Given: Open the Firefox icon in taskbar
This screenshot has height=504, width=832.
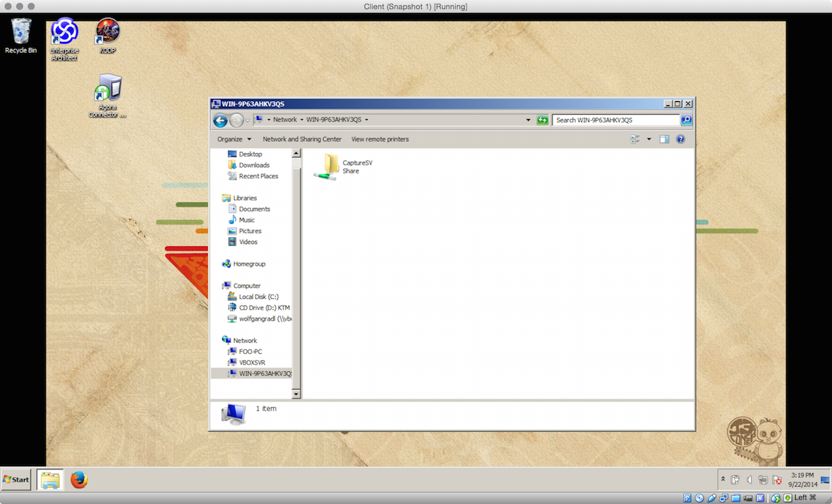Looking at the screenshot, I should [x=79, y=479].
